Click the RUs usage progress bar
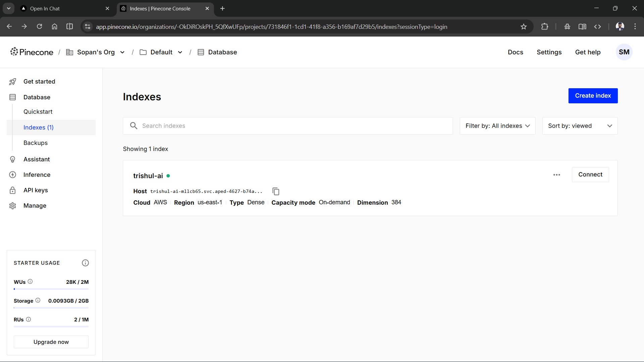644x362 pixels. pyautogui.click(x=51, y=326)
